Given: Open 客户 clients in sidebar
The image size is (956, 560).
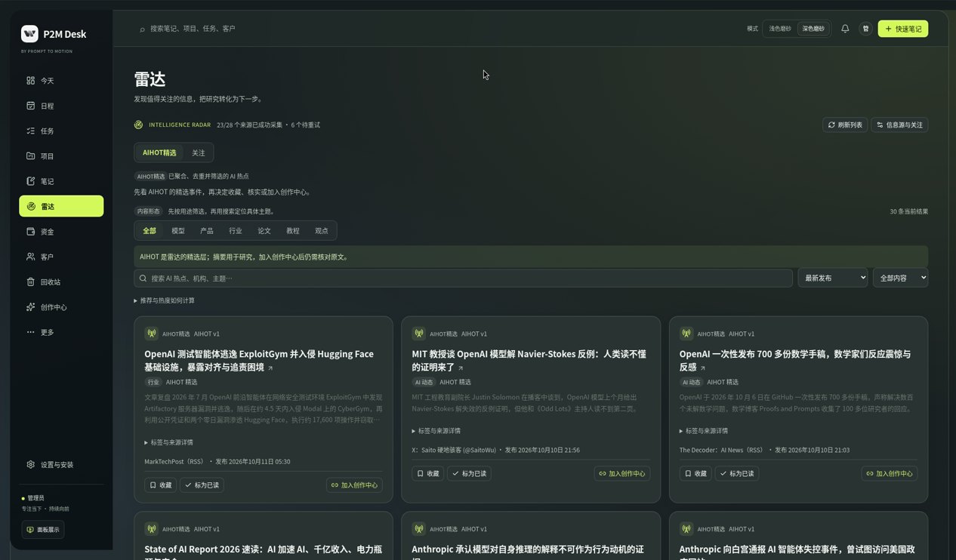Looking at the screenshot, I should (61, 257).
